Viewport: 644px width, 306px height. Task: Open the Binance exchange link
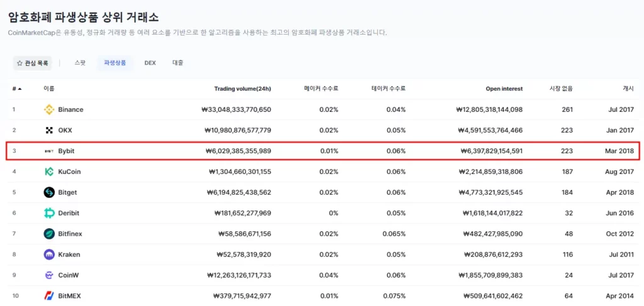70,109
